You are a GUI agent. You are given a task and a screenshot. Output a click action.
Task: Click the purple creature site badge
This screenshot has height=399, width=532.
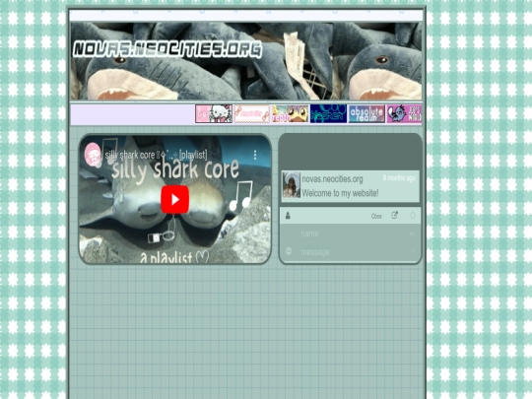(x=404, y=113)
